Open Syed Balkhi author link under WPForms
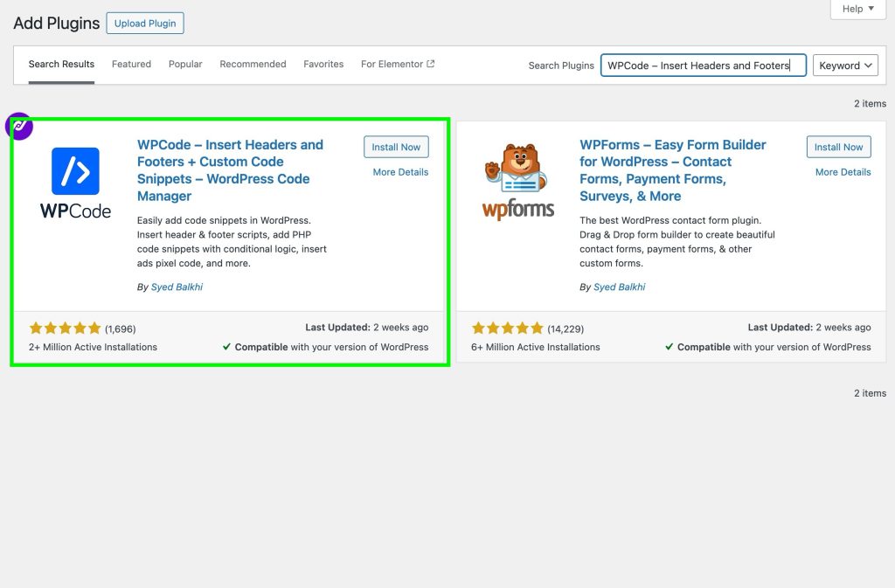Viewport: 895px width, 588px height. pos(620,287)
